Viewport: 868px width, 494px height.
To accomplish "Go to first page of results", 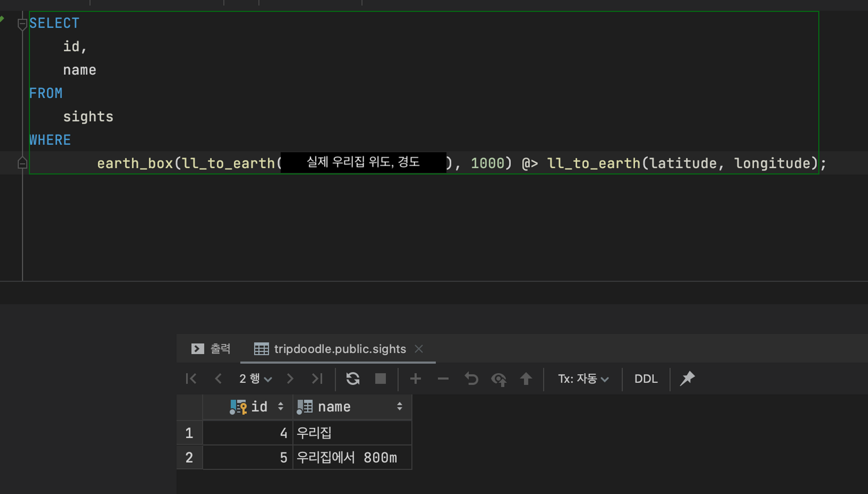I will pos(191,379).
